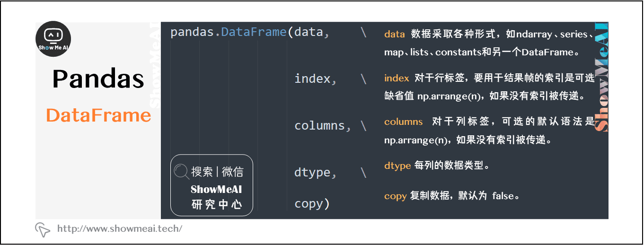644x245 pixels.
Task: Click 'pandas.DataFrame(data,' code text
Action: click(249, 33)
